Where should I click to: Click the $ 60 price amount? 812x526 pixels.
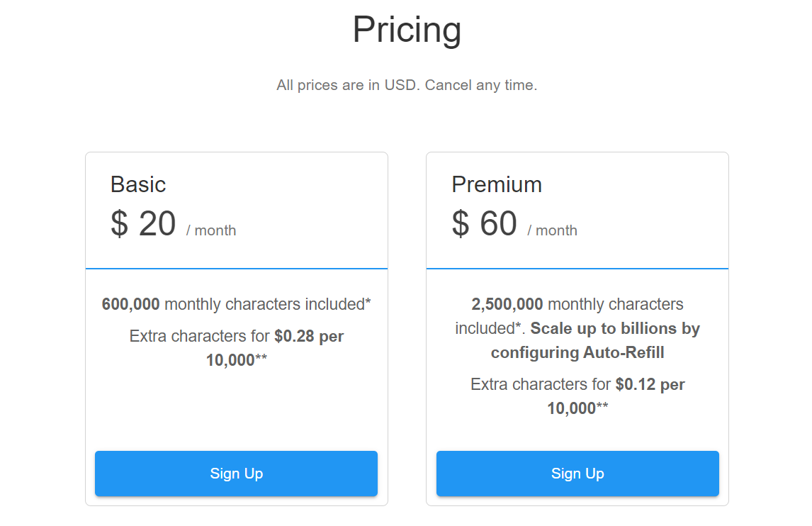[485, 224]
